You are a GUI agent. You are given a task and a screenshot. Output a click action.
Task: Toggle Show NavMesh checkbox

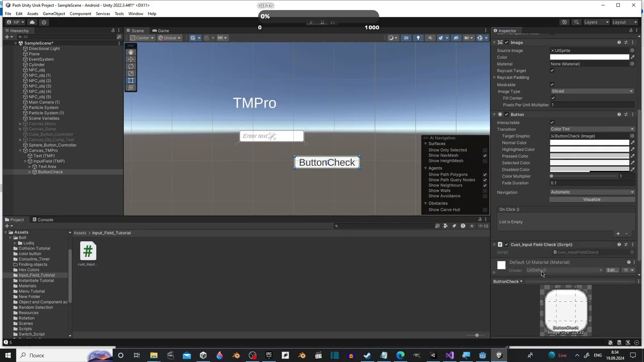tap(485, 155)
